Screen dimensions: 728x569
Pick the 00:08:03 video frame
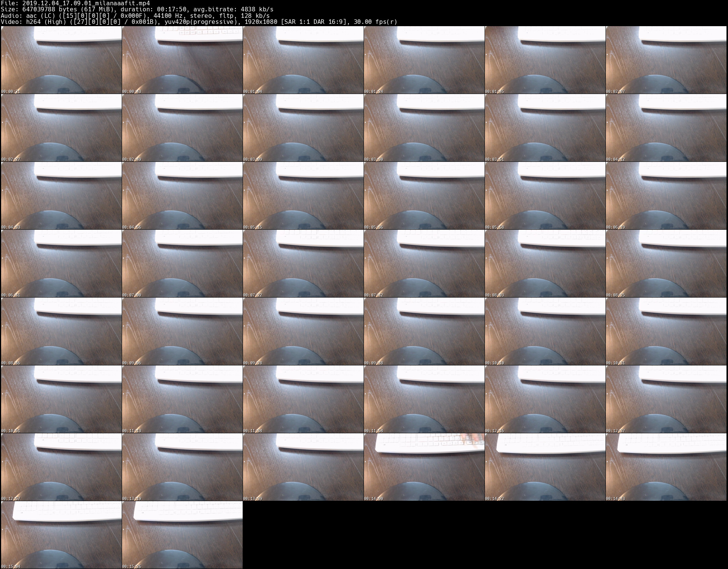[545, 263]
